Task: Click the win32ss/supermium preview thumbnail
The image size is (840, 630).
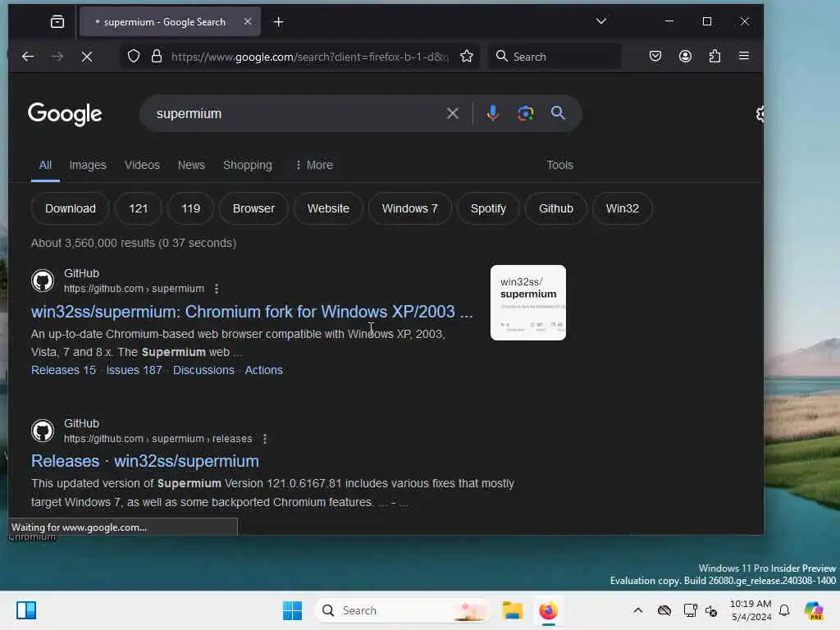Action: 528,303
